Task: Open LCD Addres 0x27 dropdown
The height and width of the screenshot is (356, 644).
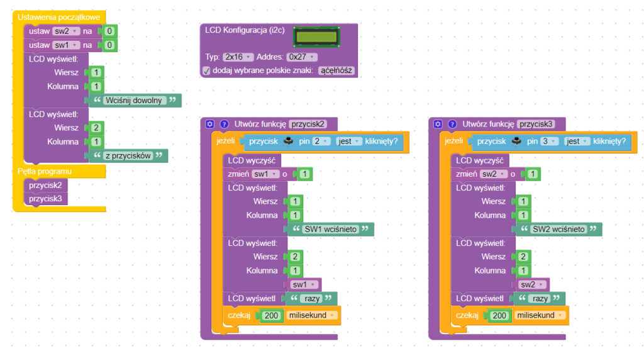Action: [301, 57]
